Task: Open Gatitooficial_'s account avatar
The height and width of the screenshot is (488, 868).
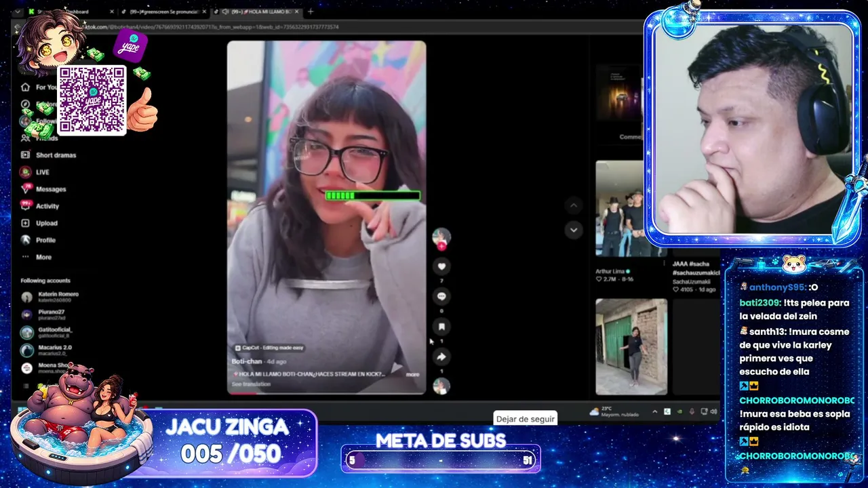Action: [26, 332]
